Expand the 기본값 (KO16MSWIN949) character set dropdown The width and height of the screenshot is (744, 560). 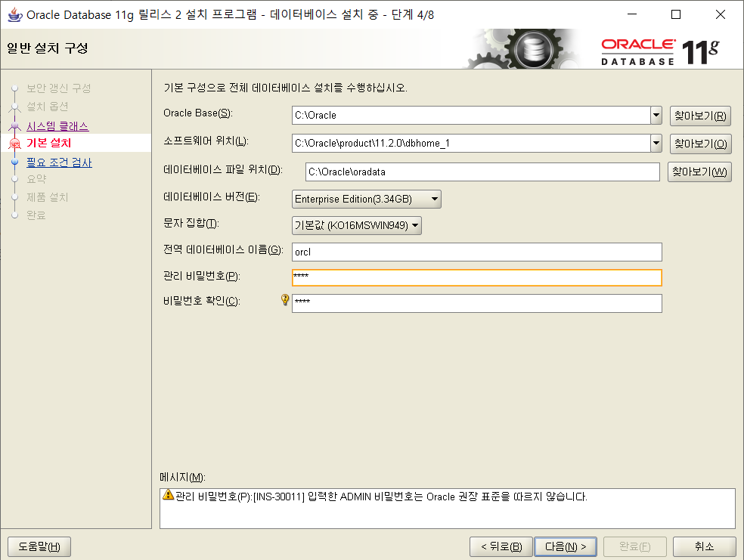point(356,225)
